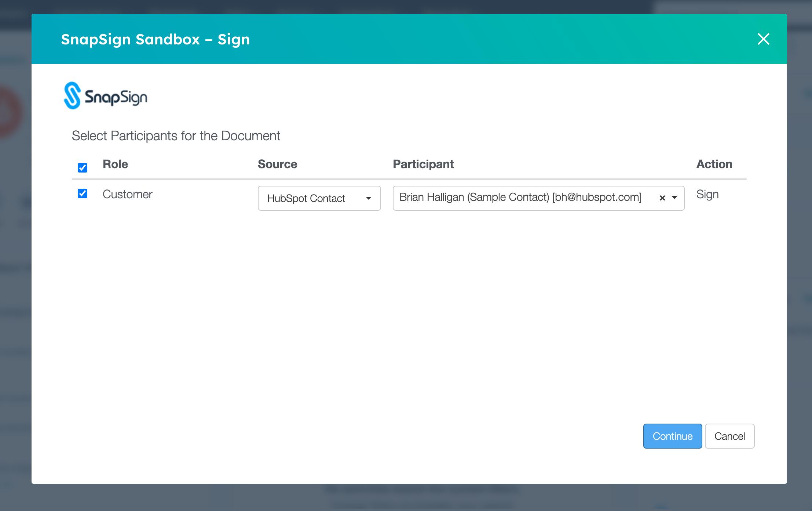Click the Customer role text
This screenshot has height=511, width=812.
pyautogui.click(x=127, y=194)
